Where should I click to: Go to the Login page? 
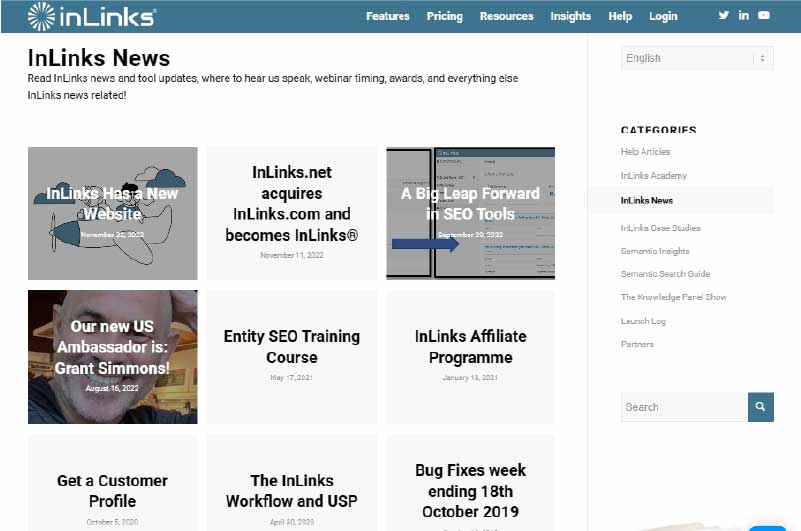point(663,16)
